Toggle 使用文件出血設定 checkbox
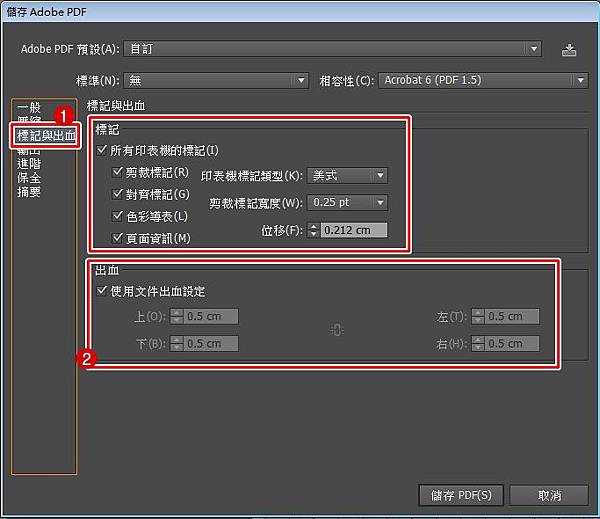Screen dimensions: 600x519 (x=102, y=291)
